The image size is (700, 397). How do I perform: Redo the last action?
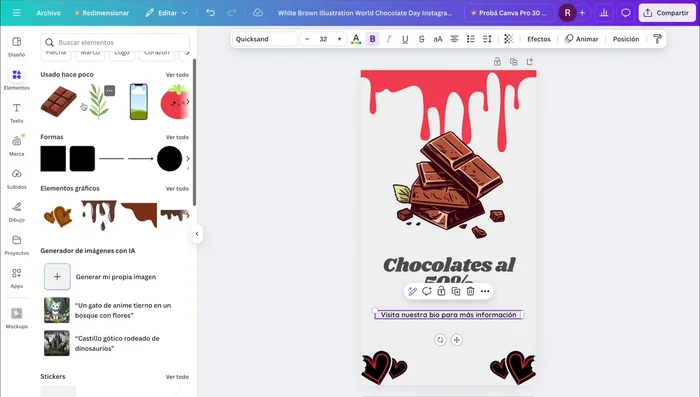click(x=231, y=13)
